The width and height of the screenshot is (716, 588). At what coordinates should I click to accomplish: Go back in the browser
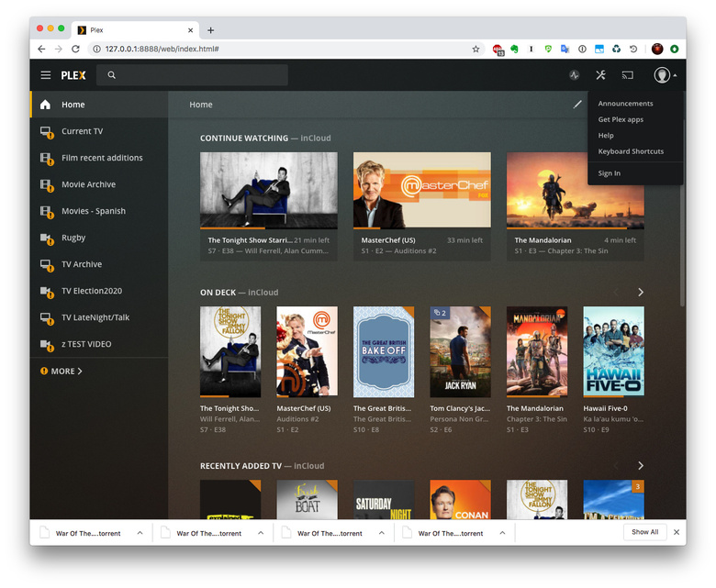[x=41, y=49]
